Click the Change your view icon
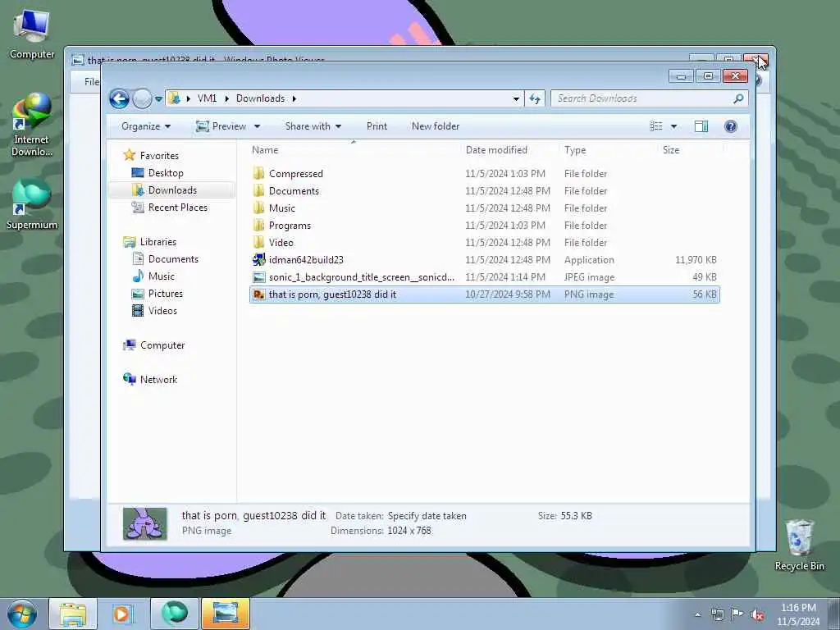This screenshot has width=840, height=630. [656, 126]
